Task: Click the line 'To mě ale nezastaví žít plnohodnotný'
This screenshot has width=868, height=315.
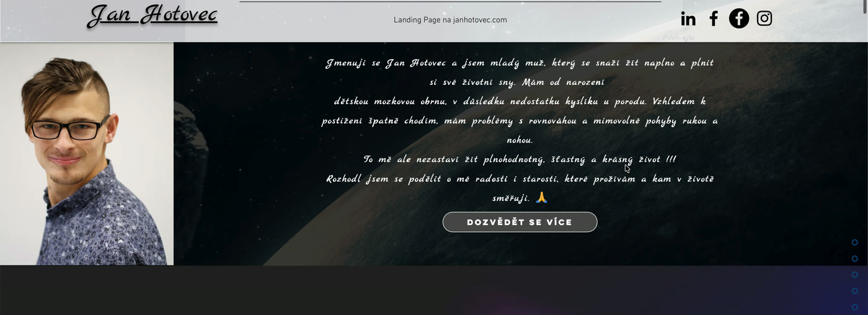Action: (520, 160)
